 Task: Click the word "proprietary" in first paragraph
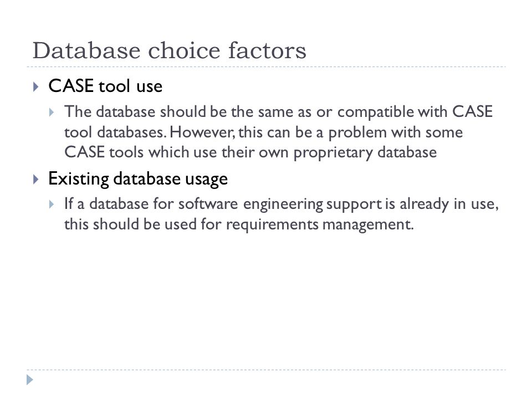click(x=333, y=153)
